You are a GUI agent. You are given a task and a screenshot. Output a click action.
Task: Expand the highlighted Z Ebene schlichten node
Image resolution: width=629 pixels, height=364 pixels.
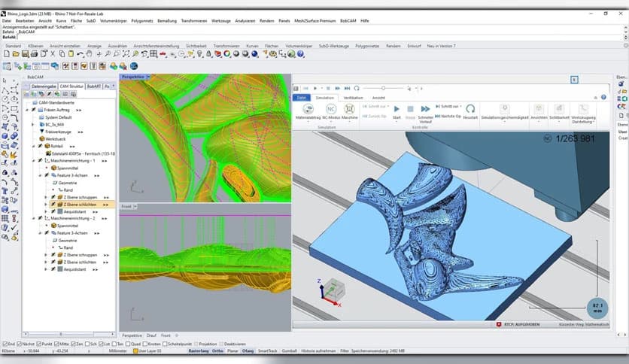pyautogui.click(x=46, y=205)
